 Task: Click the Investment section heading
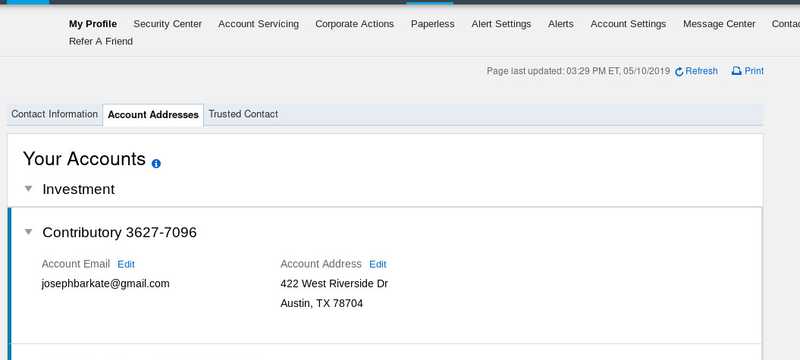[79, 189]
